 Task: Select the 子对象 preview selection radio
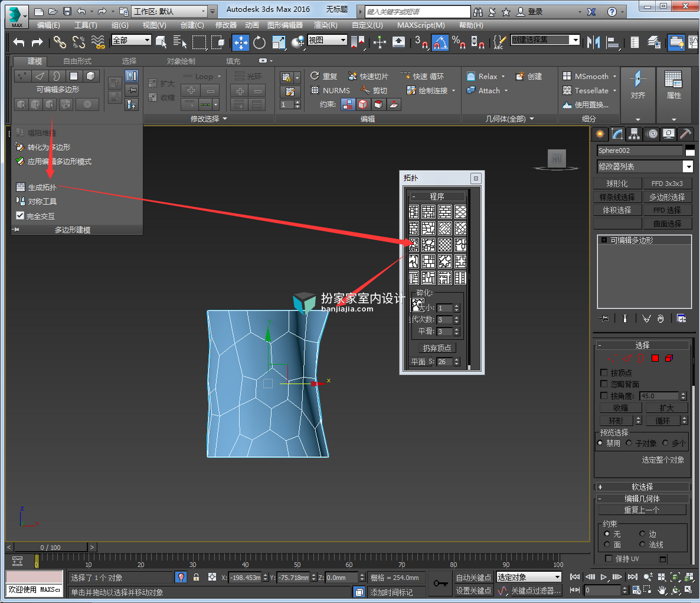(x=629, y=443)
